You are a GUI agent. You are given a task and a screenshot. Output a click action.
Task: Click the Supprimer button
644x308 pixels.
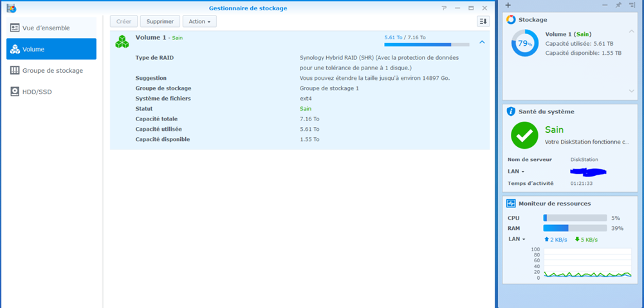coord(160,21)
